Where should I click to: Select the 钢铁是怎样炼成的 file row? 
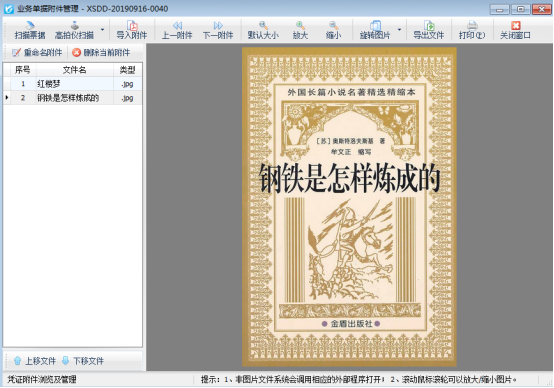tap(73, 98)
